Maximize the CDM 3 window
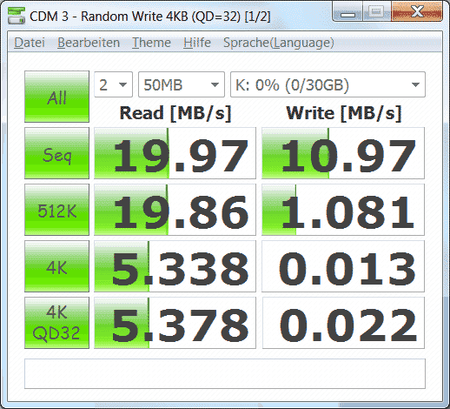Viewport: 450px width, 409px height. click(377, 12)
